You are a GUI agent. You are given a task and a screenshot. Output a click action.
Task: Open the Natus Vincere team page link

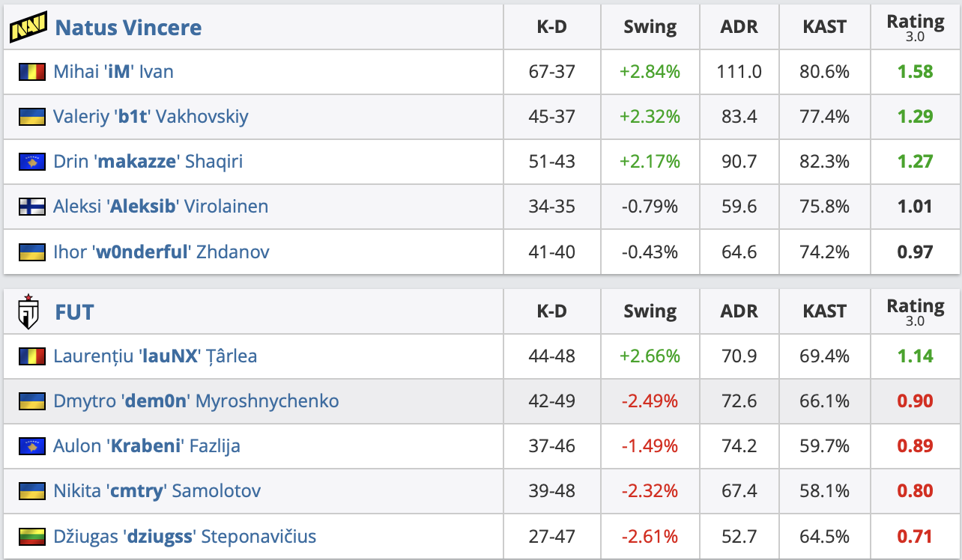128,28
